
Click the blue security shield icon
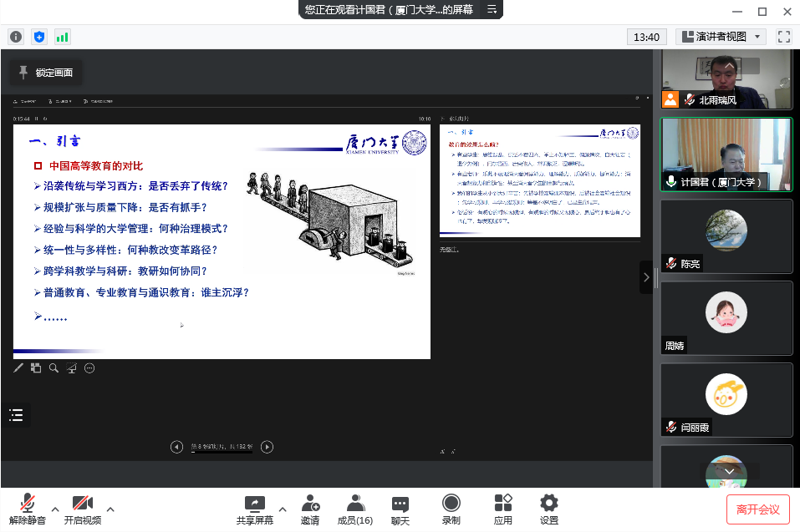pos(39,37)
